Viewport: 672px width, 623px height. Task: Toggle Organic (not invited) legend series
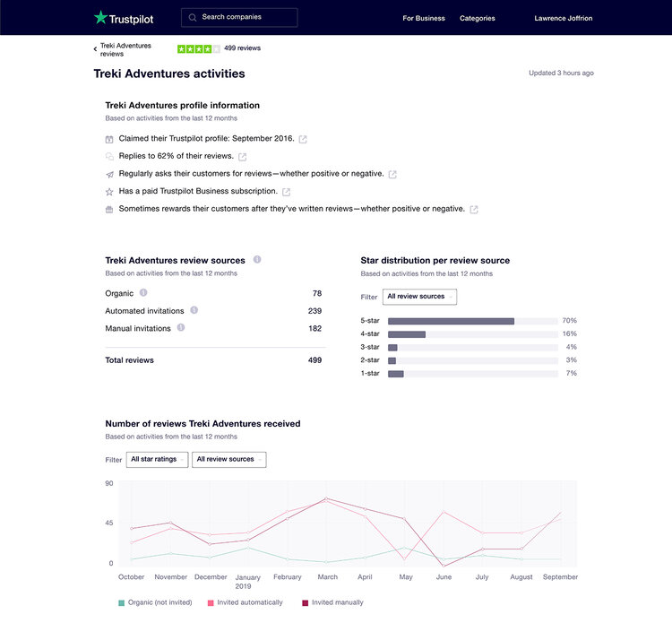pos(155,602)
